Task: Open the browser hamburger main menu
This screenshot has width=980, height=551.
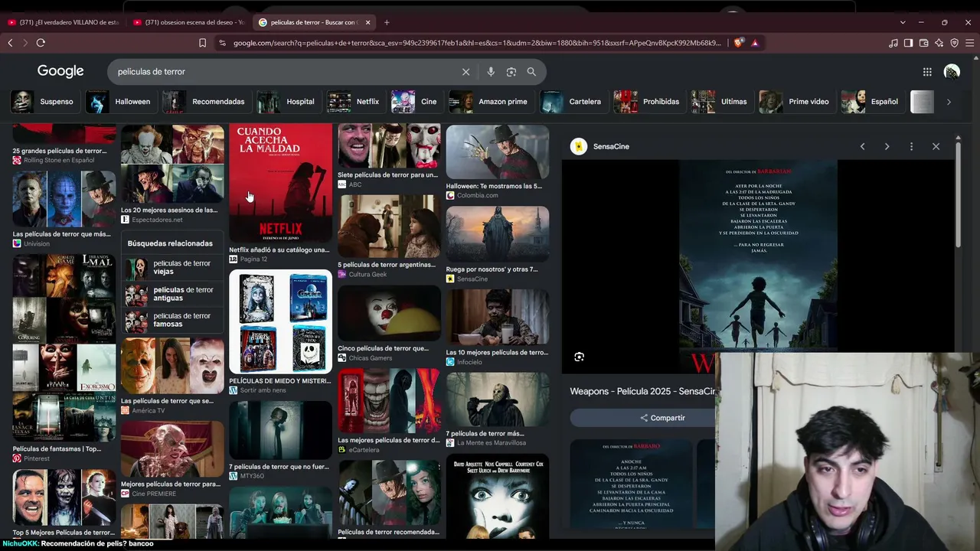Action: point(970,43)
